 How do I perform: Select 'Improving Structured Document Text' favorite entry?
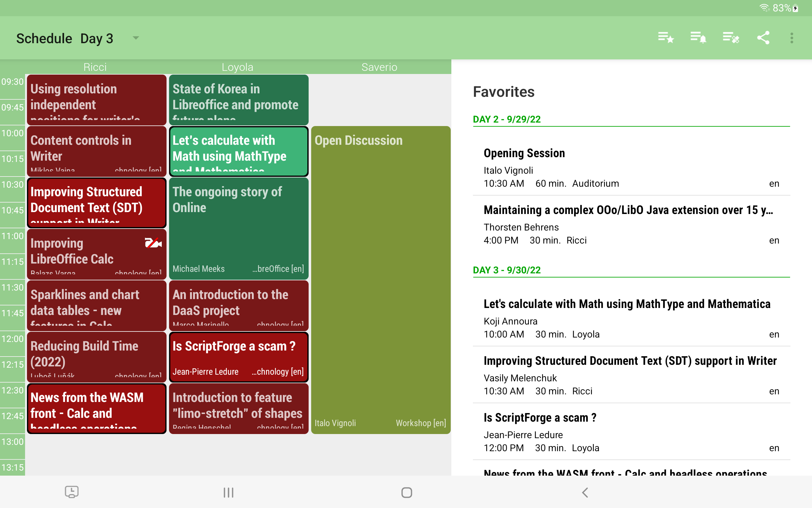click(x=632, y=375)
